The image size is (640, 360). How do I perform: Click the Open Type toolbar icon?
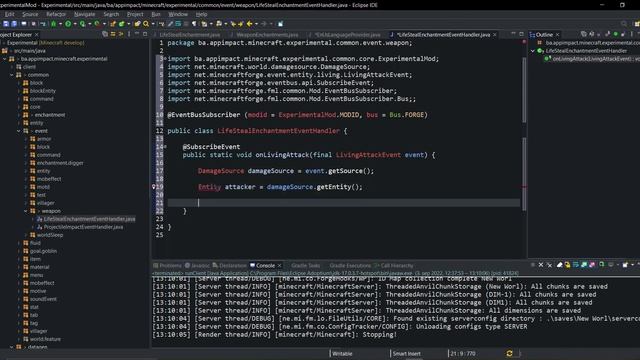(x=138, y=24)
